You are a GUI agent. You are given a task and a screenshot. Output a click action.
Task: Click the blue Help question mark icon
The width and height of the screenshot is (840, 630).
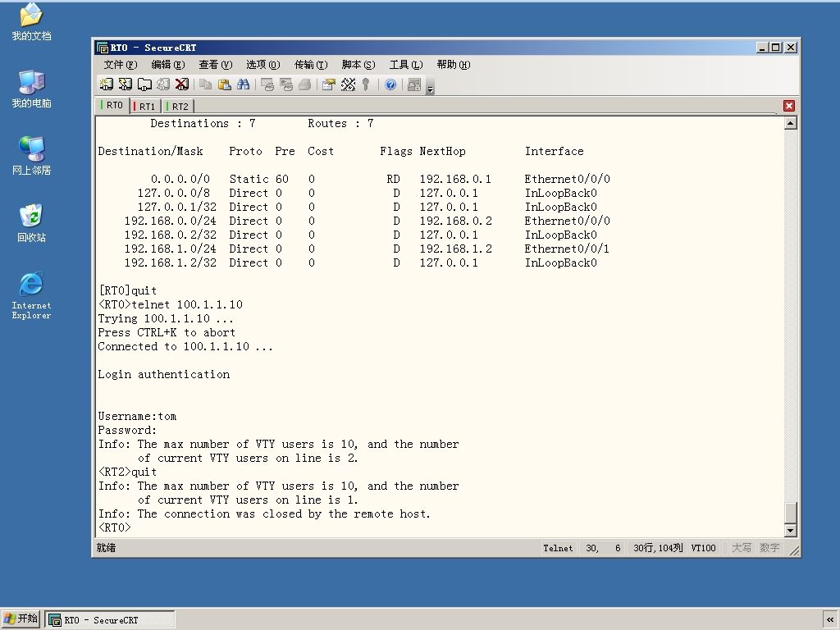390,84
